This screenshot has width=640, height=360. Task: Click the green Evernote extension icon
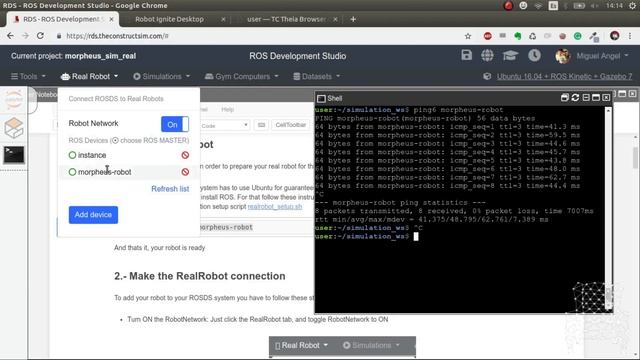pyautogui.click(x=518, y=36)
